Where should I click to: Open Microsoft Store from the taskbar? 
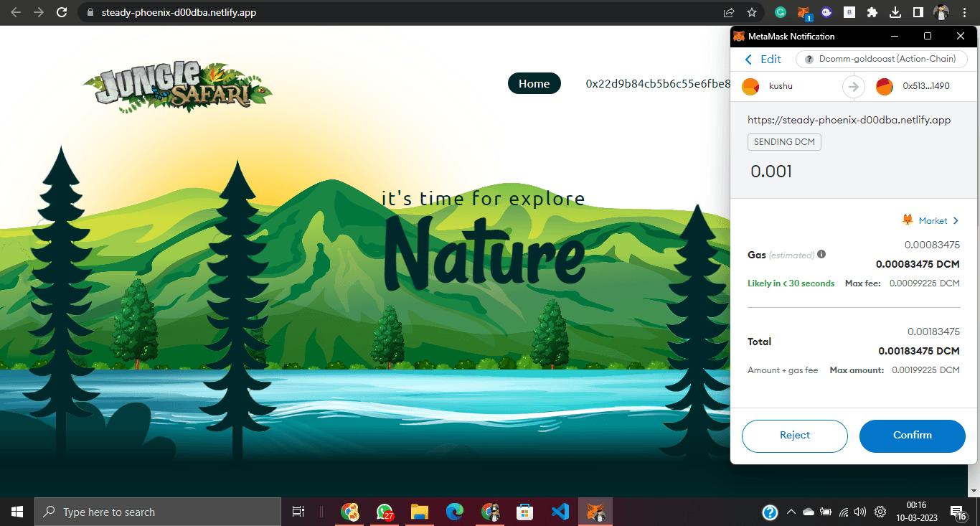point(525,512)
